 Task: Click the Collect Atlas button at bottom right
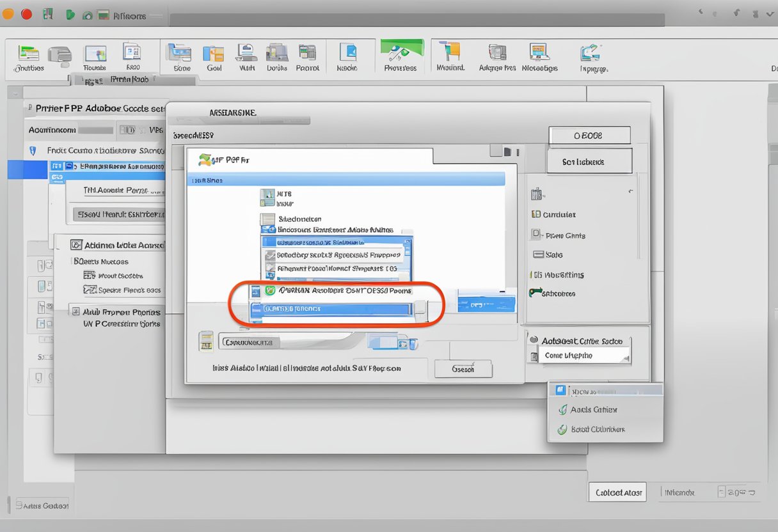(x=617, y=492)
